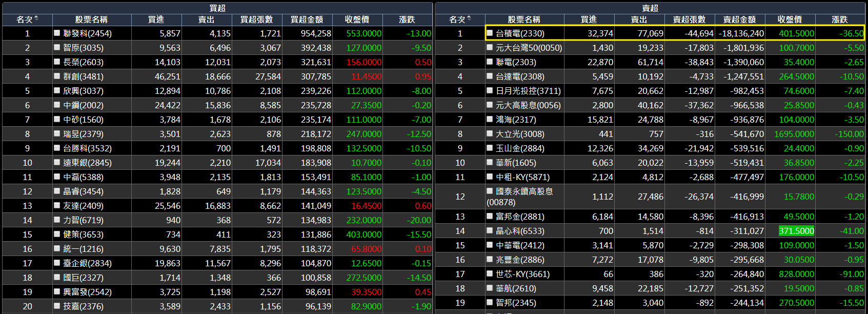
Task: Tick the checkbox for 欣興(3037)
Action: click(x=57, y=90)
